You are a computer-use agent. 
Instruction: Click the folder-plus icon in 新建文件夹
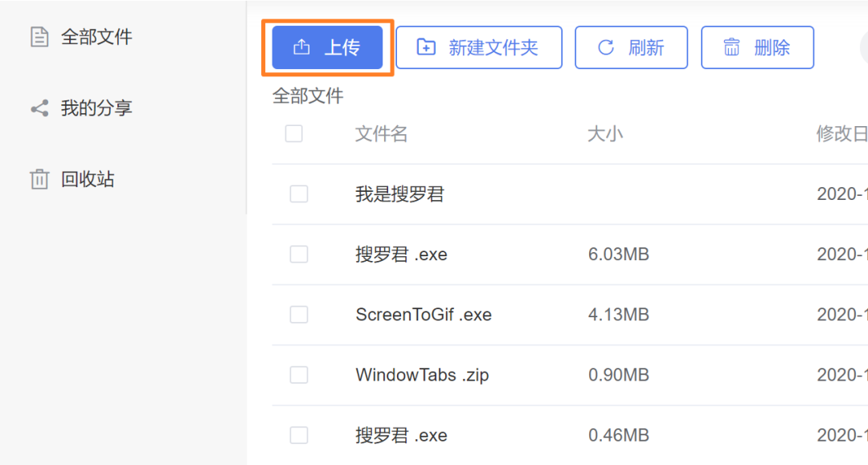point(426,47)
